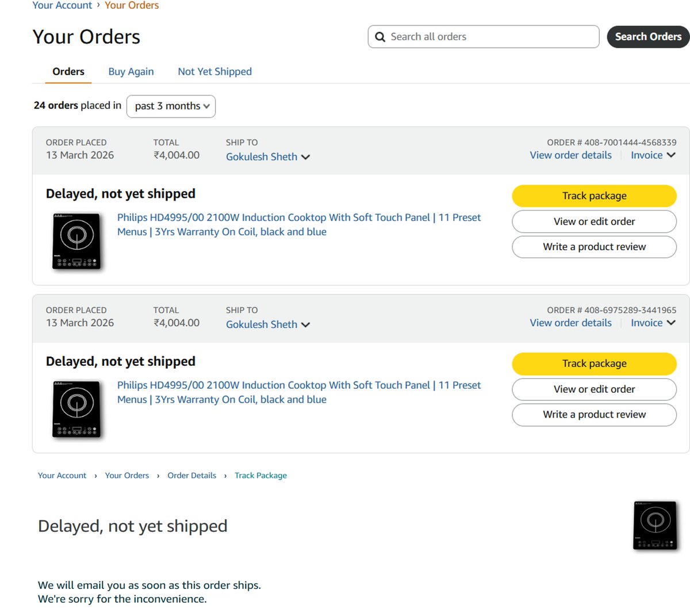Click the Delayed, not yet shipped heading at bottom
The image size is (690, 616).
(133, 526)
